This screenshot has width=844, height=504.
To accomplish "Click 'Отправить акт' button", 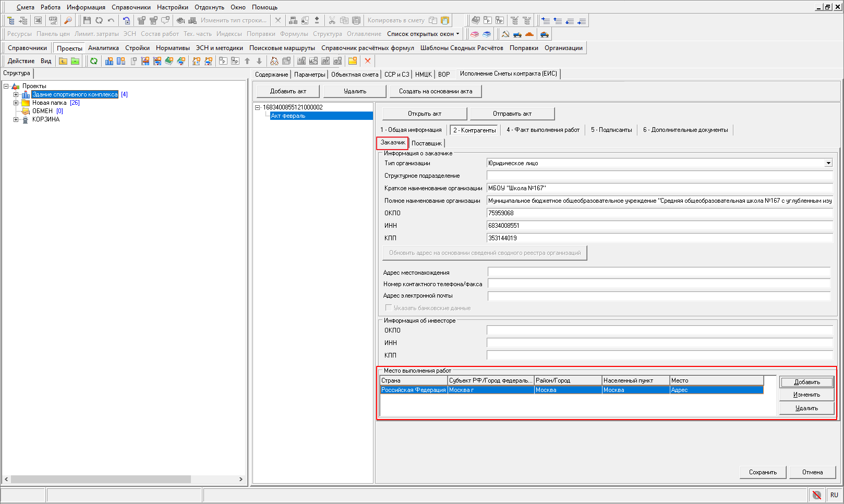I will 512,114.
